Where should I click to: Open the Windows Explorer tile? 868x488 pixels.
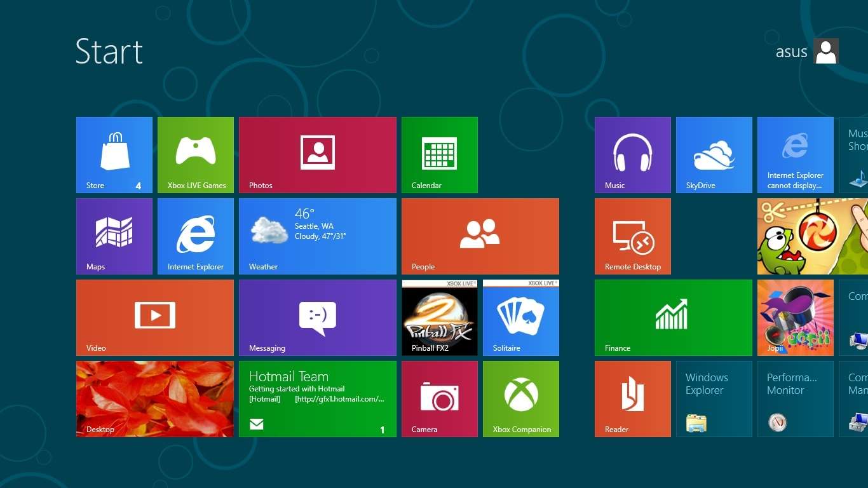point(714,399)
